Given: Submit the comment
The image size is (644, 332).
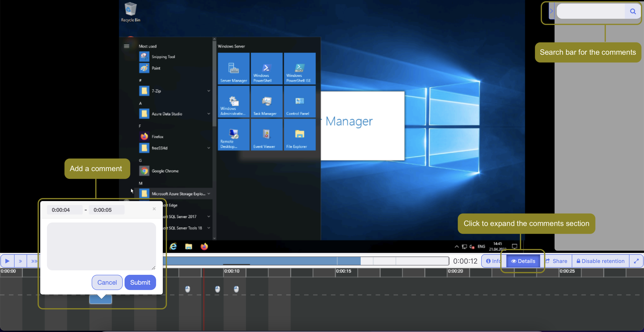Looking at the screenshot, I should (x=140, y=282).
